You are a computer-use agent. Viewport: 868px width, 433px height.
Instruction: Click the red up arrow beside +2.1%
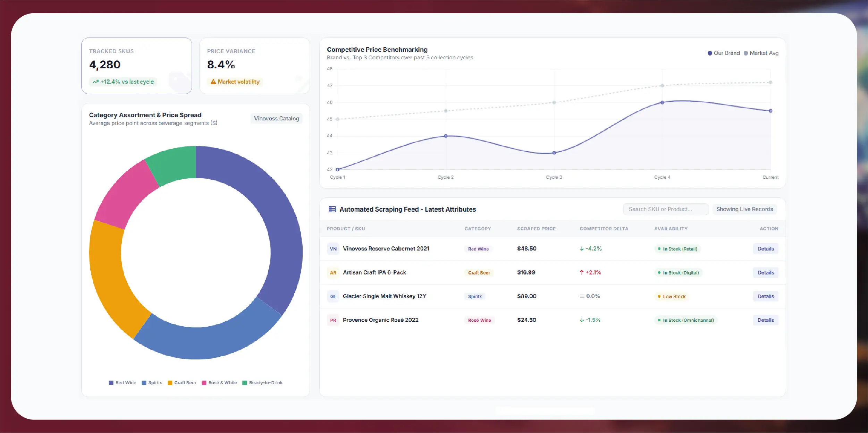coord(582,273)
